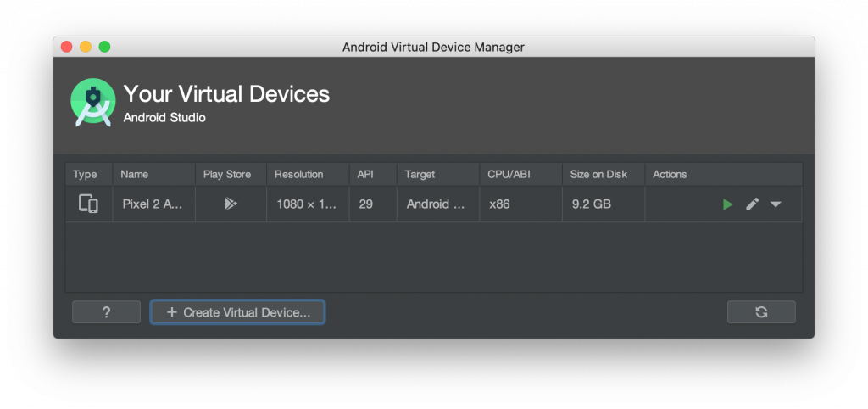Click the yellow minimize window button
This screenshot has height=409, width=868.
click(x=86, y=47)
